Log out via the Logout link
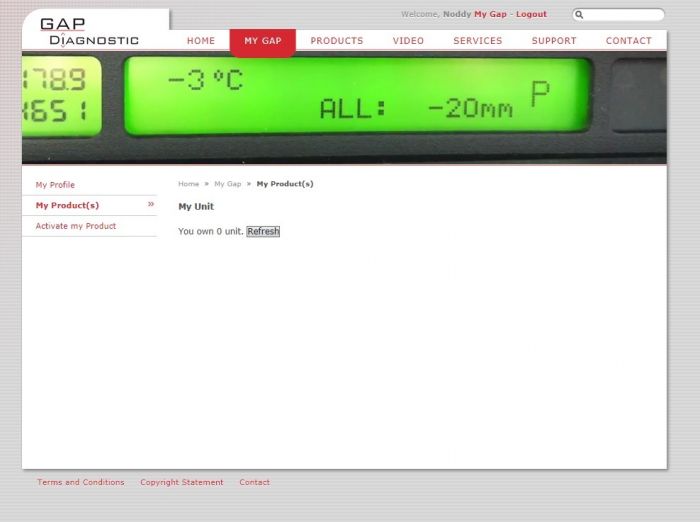Viewport: 700px width, 522px height. [531, 14]
